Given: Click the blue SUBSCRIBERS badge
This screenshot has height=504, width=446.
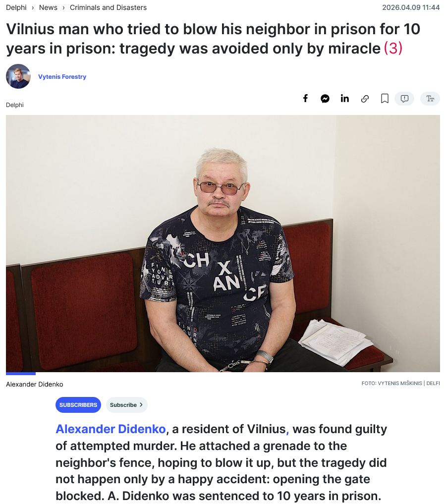Looking at the screenshot, I should click(78, 405).
